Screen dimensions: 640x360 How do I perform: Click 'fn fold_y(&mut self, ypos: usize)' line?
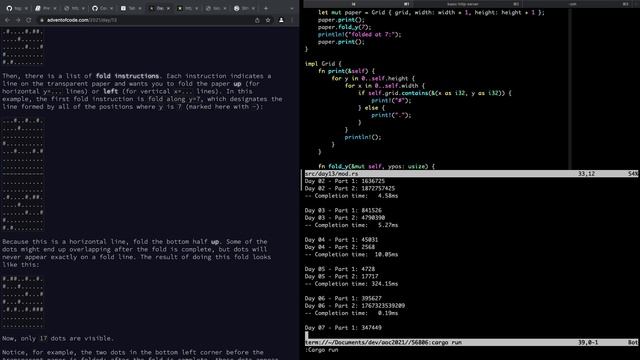[x=376, y=167]
